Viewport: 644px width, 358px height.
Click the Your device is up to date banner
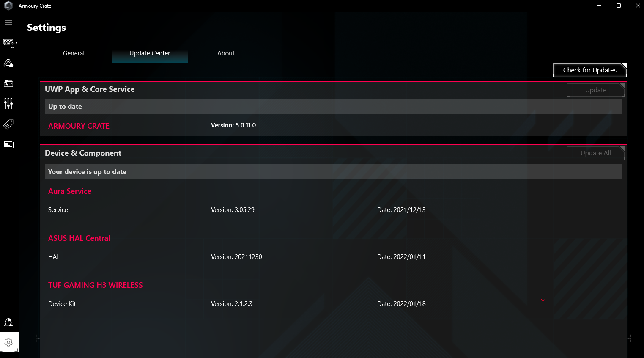tap(333, 172)
